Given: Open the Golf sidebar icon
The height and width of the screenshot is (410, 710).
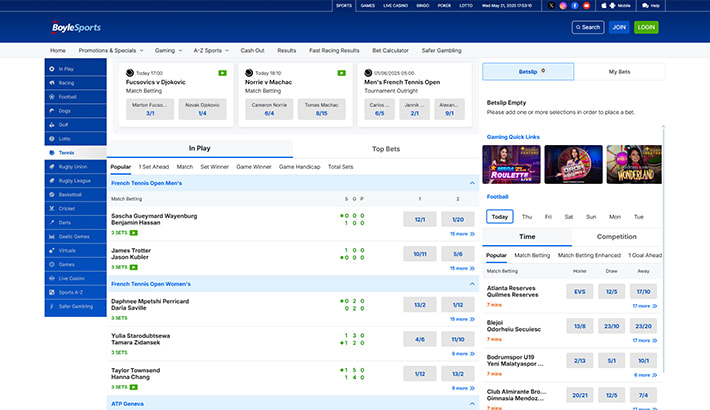Looking at the screenshot, I should click(x=52, y=125).
